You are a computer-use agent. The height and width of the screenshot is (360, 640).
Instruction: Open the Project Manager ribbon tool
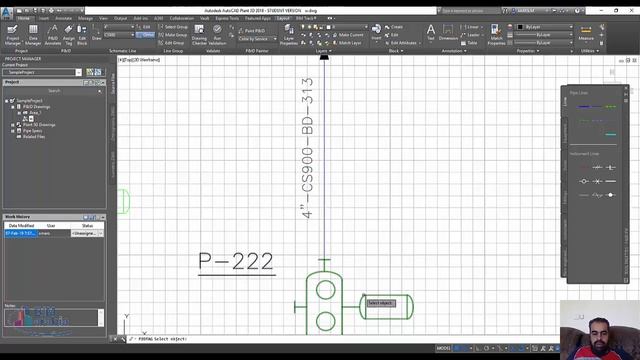point(13,34)
